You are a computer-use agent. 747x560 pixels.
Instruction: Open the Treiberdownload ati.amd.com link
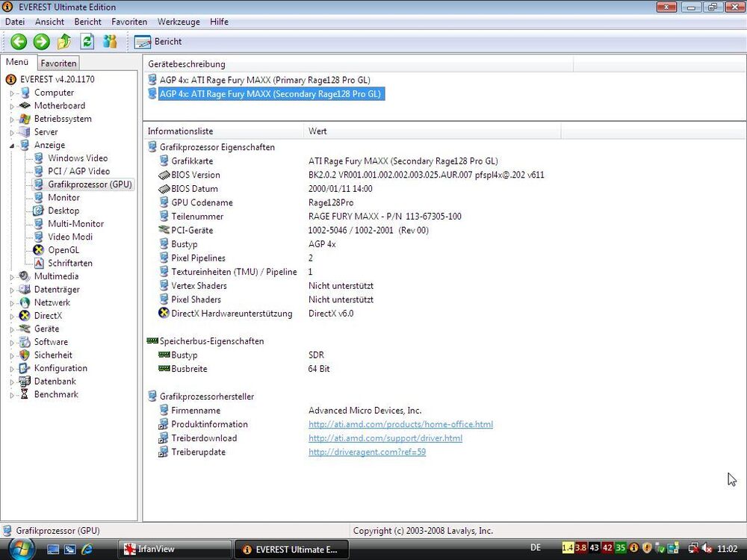(385, 438)
